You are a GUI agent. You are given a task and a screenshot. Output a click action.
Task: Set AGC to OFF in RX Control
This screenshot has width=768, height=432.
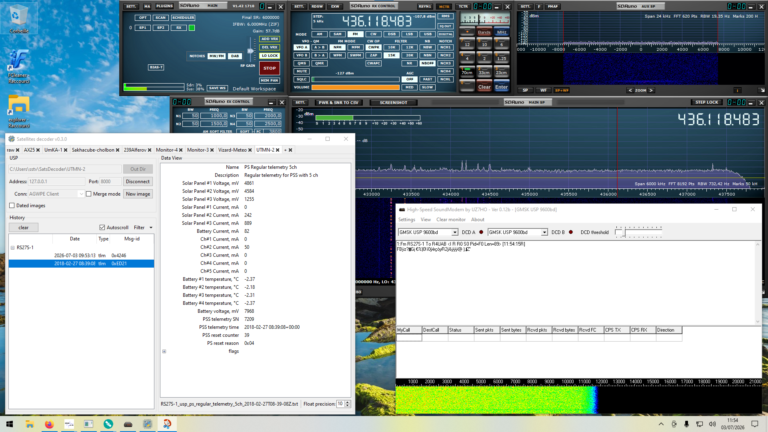[409, 79]
